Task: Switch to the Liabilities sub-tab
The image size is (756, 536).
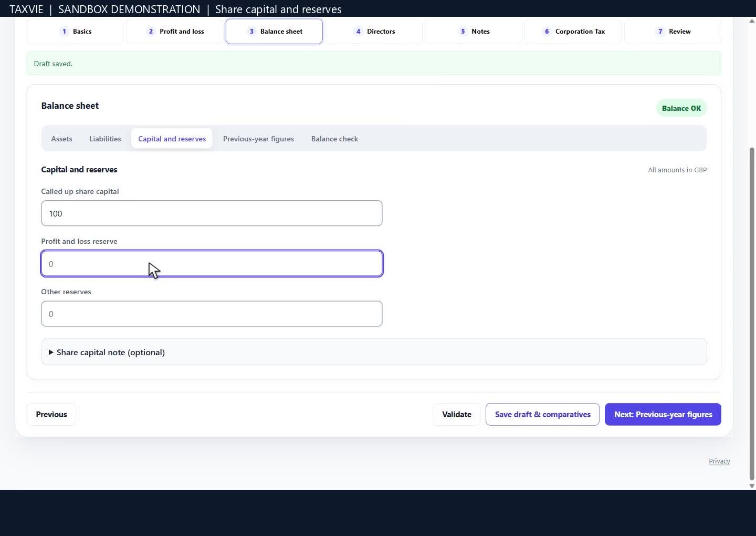Action: 105,139
